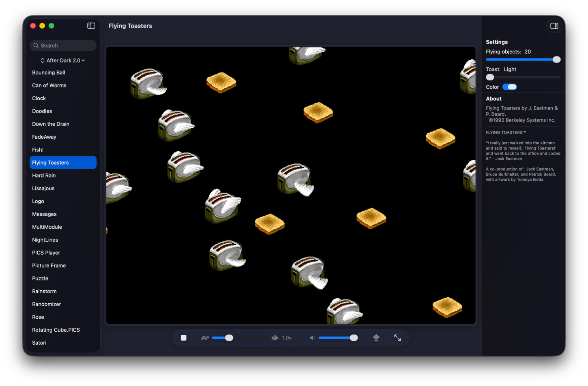Select Bouncing Ball from the module list
This screenshot has width=588, height=386.
pyautogui.click(x=49, y=72)
